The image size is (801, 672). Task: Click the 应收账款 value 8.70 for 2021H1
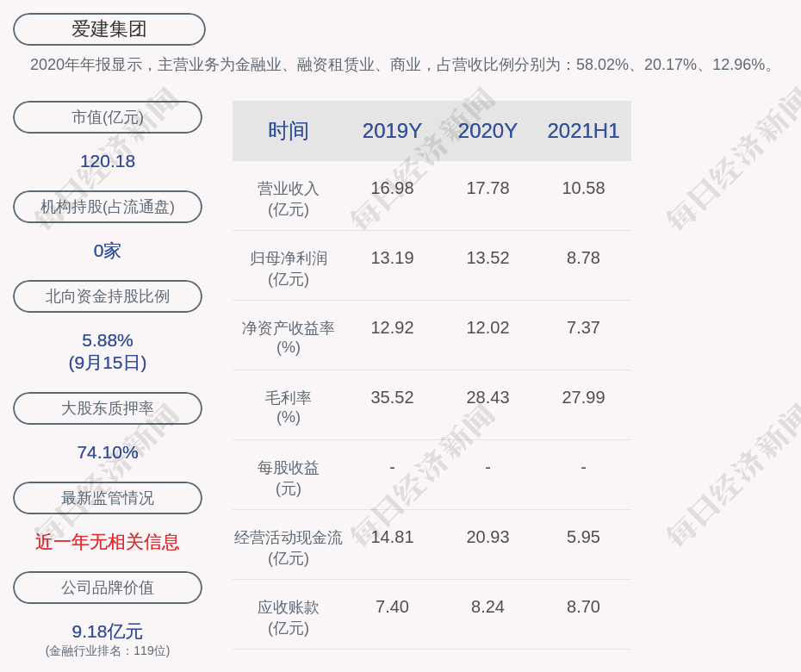[583, 607]
